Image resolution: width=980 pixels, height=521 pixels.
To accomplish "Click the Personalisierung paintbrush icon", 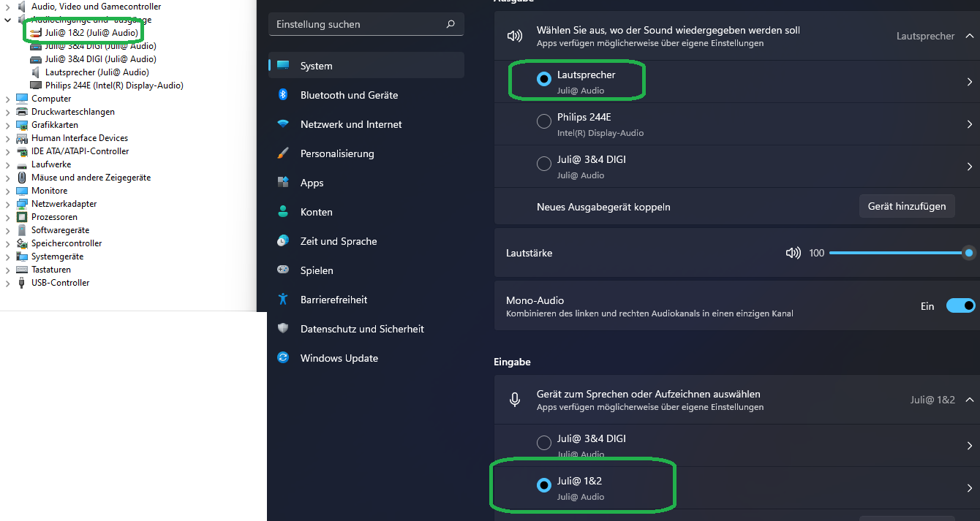I will click(283, 153).
